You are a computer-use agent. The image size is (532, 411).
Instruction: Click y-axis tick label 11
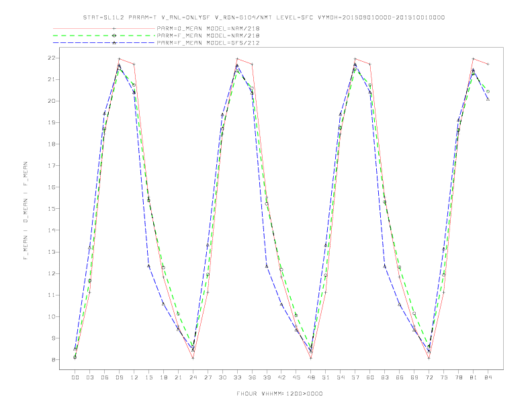tap(52, 295)
